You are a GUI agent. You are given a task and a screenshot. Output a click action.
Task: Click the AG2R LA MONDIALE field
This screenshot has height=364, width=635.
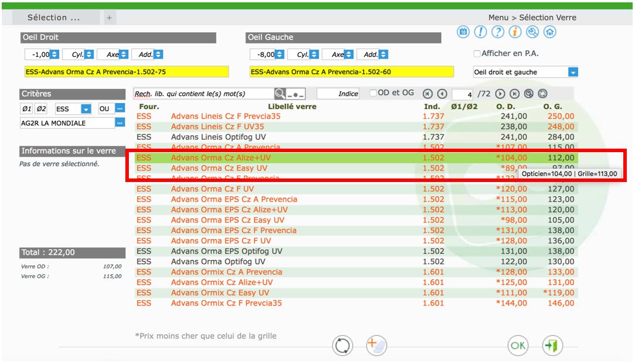(67, 123)
